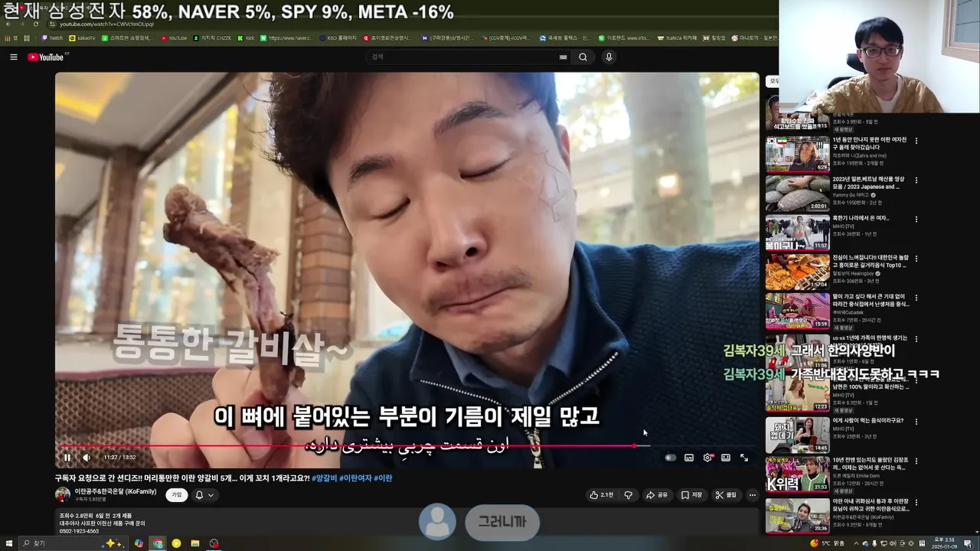Viewport: 980px width, 551px height.
Task: Open options for '1년 동안 만나지 못한' video
Action: click(x=916, y=141)
